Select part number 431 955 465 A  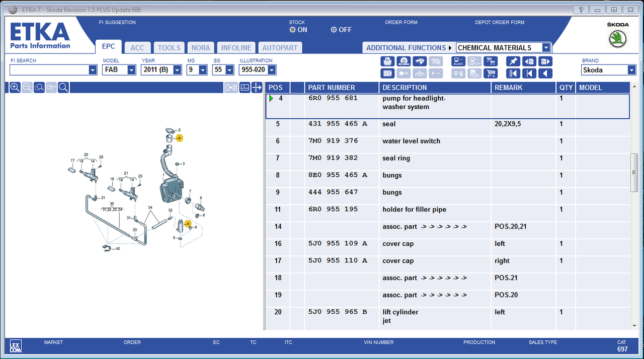[337, 124]
